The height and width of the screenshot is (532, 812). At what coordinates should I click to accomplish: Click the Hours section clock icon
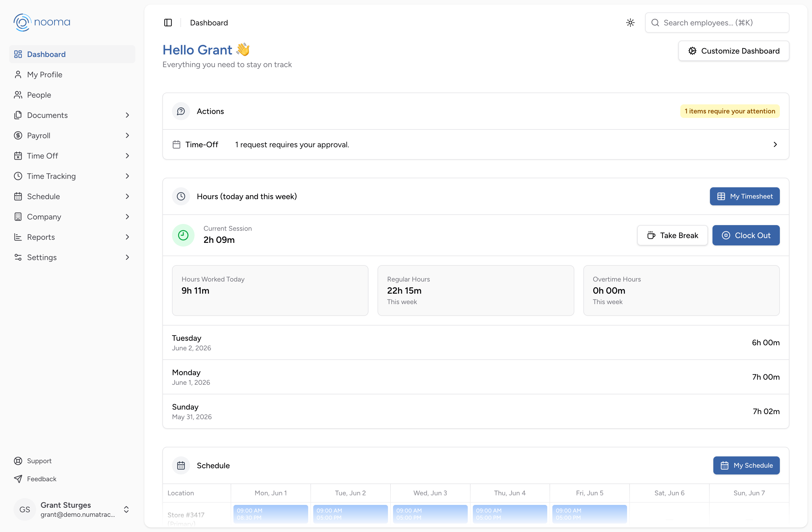click(x=181, y=196)
